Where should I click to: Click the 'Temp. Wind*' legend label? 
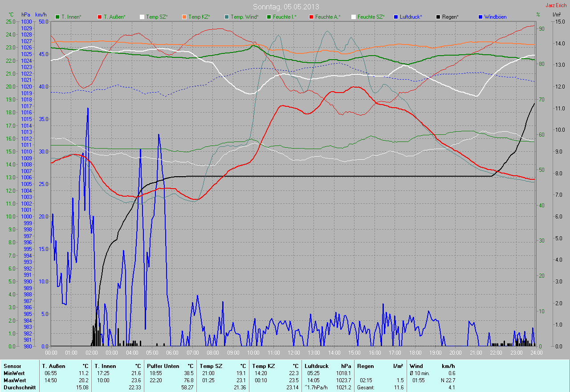click(x=244, y=17)
